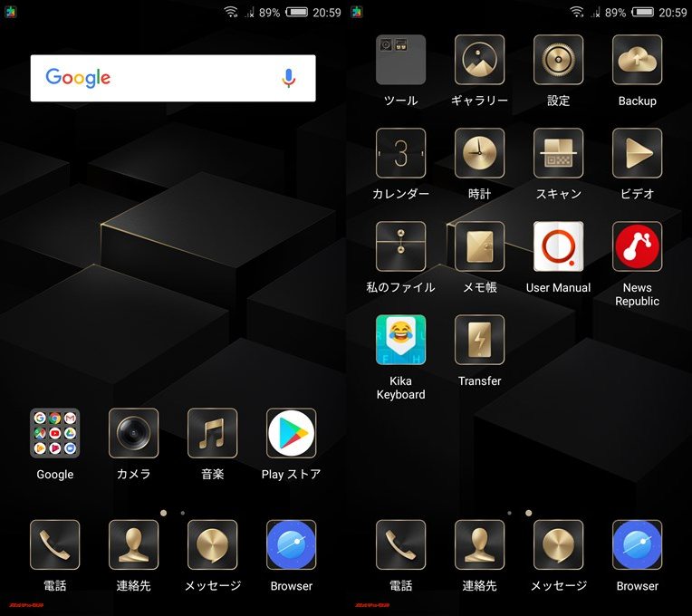Open Kika Keyboard app
The image size is (692, 616).
point(400,340)
